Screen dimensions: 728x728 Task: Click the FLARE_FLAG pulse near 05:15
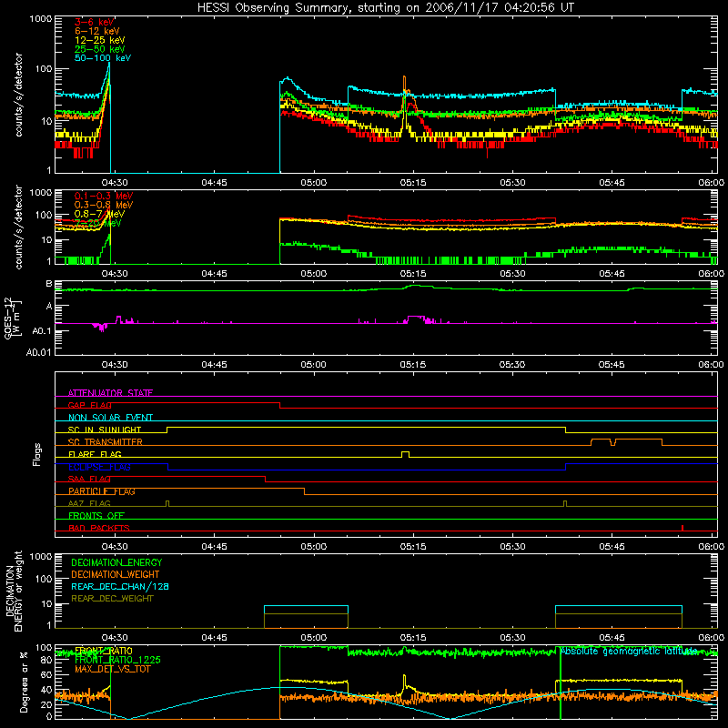[x=405, y=454]
